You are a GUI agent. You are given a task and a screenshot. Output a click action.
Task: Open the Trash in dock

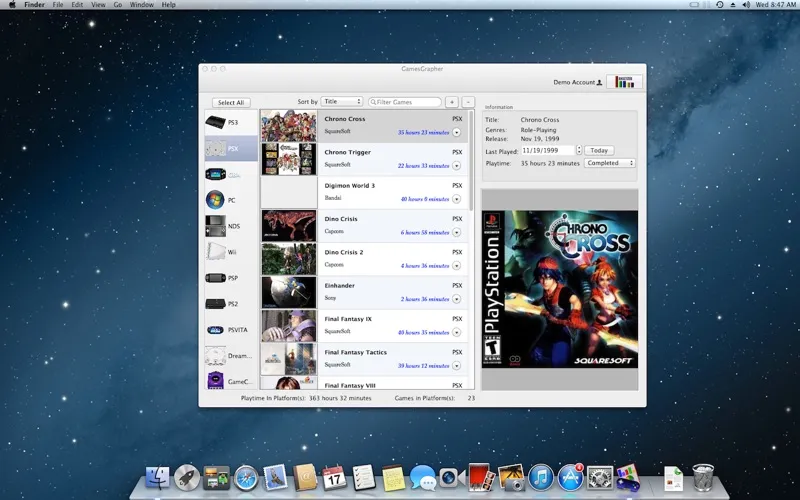703,478
